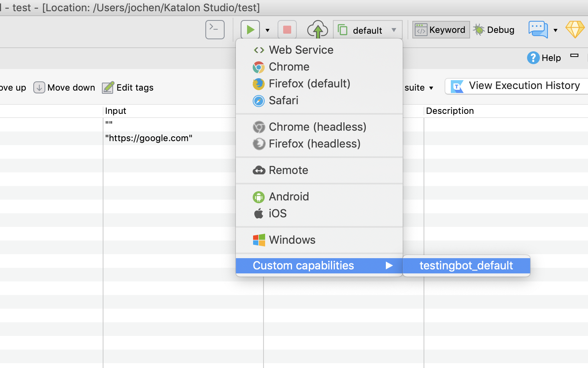Viewport: 588px width, 368px height.
Task: Select testingbot_default custom capability
Action: (466, 265)
